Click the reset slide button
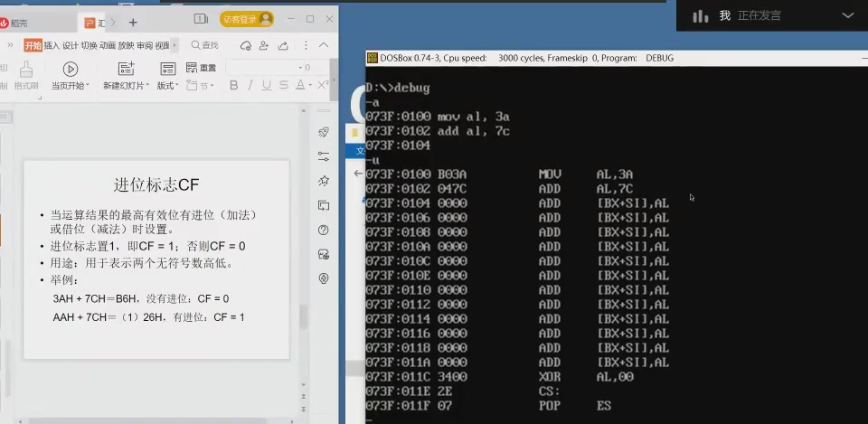 tap(201, 68)
